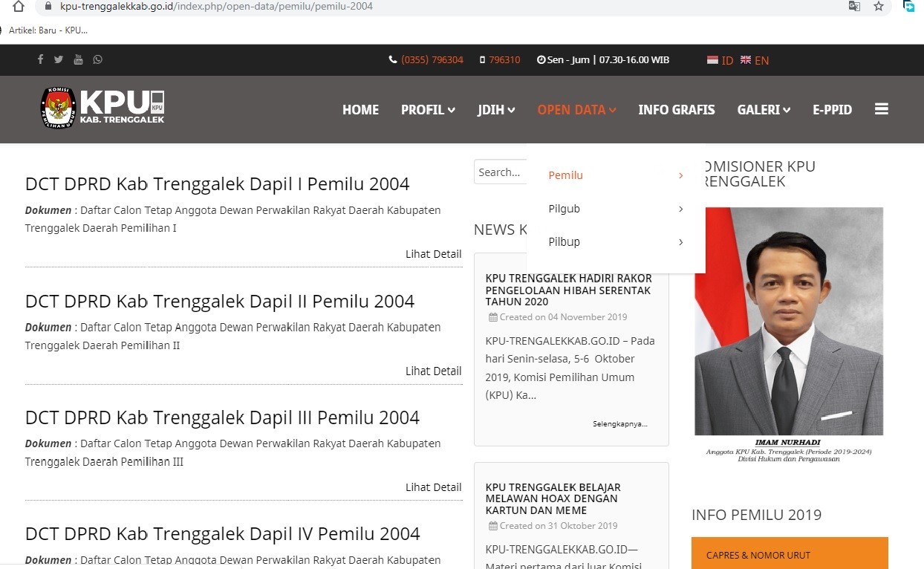Select Pemilu in Open Data dropdown
Screen dimensions: 924x569
pos(566,175)
